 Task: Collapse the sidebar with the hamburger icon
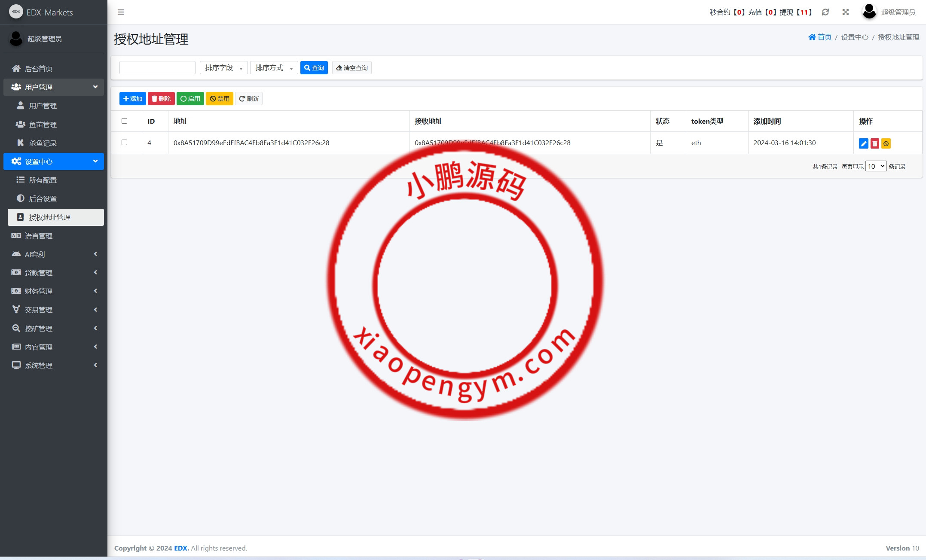[x=121, y=12]
